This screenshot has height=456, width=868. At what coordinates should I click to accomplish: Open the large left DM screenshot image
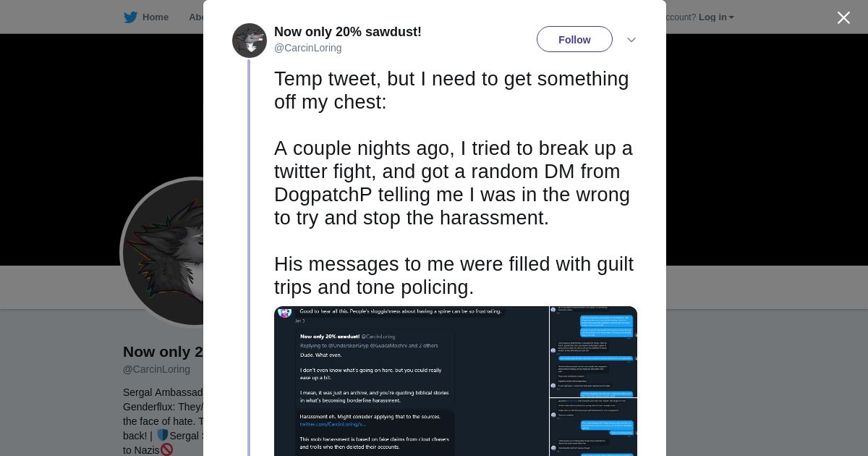click(411, 381)
